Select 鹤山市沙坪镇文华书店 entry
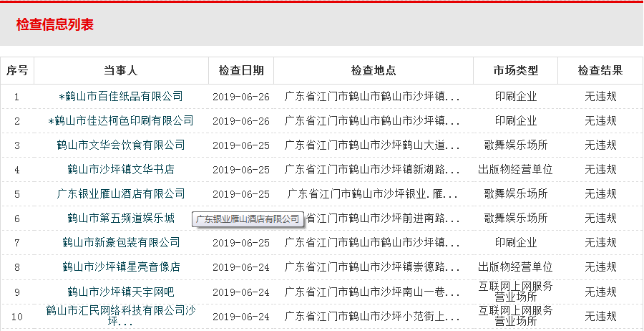This screenshot has height=331, width=644. click(121, 170)
